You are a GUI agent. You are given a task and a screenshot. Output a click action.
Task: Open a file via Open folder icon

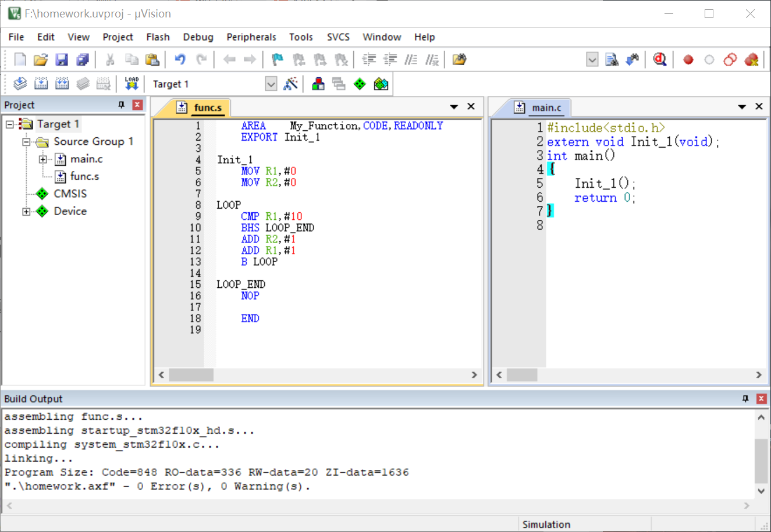pos(41,59)
